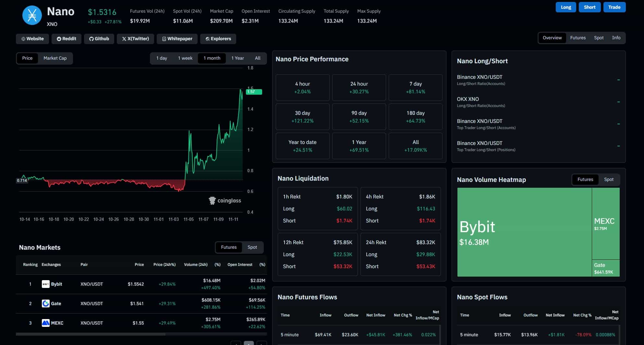The image size is (644, 345).
Task: Click the MEXC exchange icon
Action: [45, 323]
